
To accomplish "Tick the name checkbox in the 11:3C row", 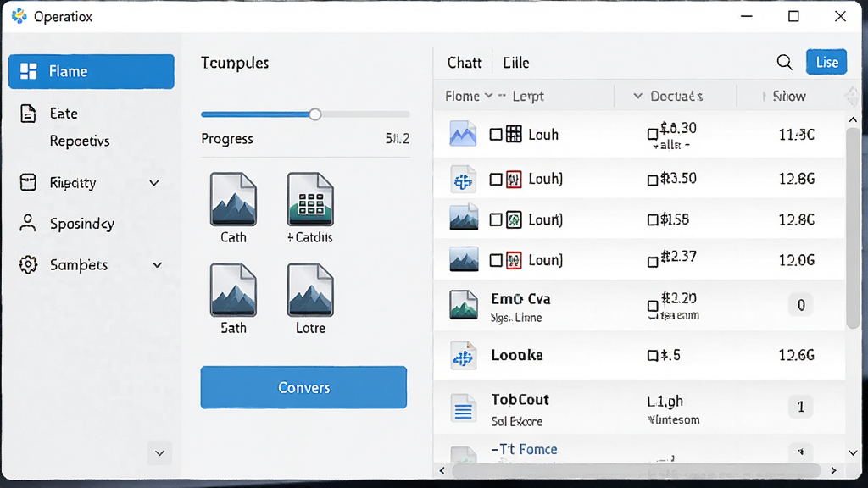I will (x=496, y=135).
